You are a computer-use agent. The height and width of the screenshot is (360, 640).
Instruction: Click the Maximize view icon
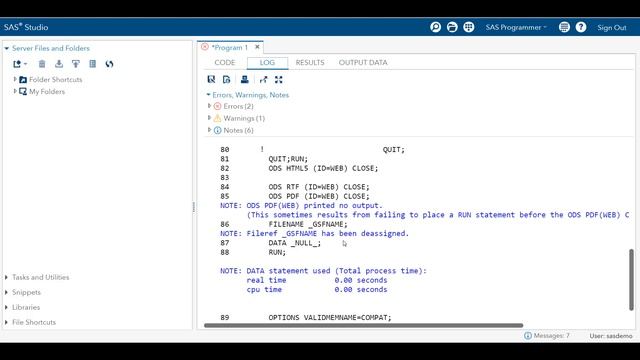(278, 80)
